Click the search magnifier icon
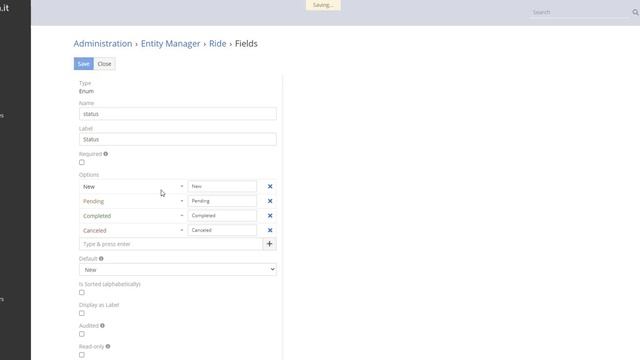Image resolution: width=640 pixels, height=360 pixels. (635, 12)
